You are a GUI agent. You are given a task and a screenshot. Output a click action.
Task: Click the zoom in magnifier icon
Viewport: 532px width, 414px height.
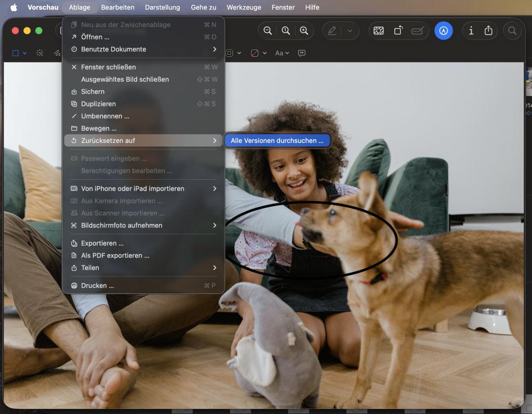coord(304,31)
